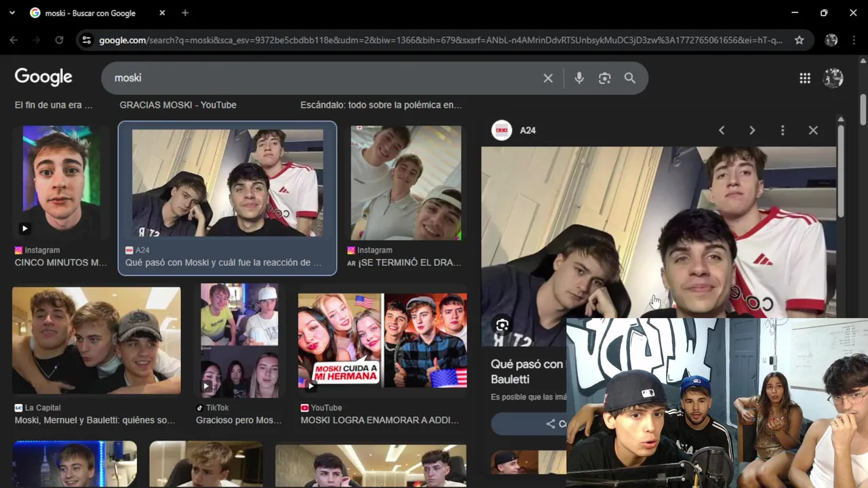868x488 pixels.
Task: Open 'El fin de una era' result
Action: (x=54, y=105)
